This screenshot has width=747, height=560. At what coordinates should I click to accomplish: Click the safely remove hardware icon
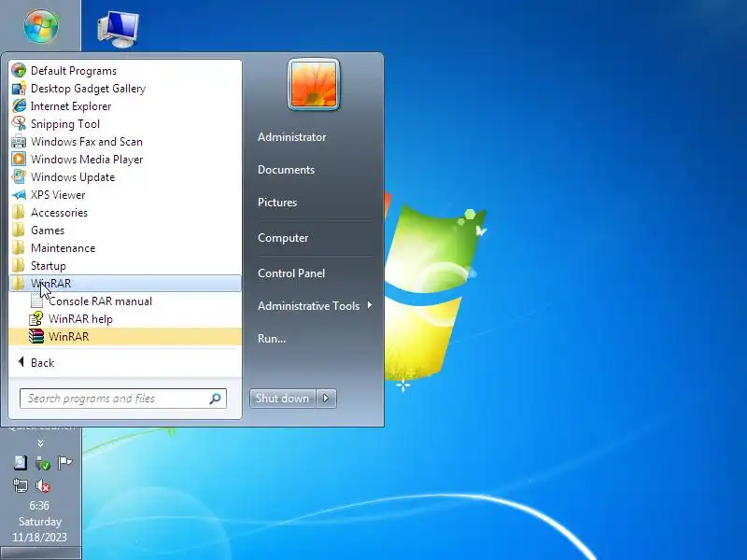(x=42, y=462)
